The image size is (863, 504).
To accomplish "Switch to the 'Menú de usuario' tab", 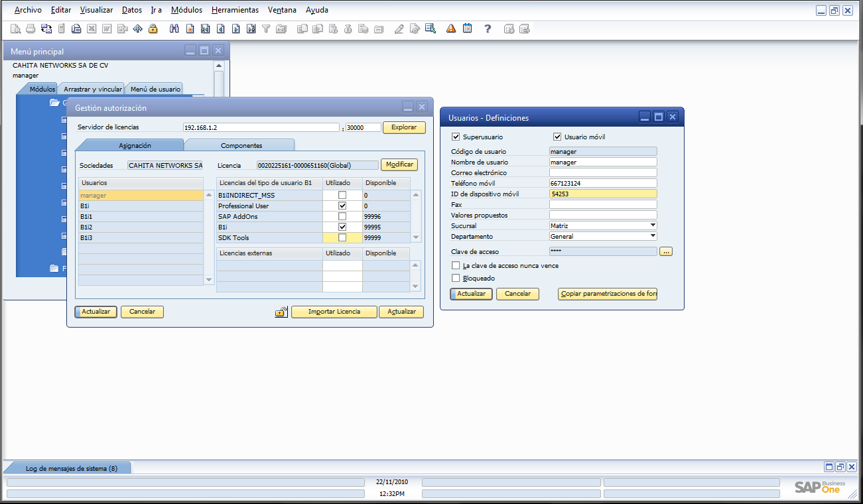I will [x=155, y=89].
